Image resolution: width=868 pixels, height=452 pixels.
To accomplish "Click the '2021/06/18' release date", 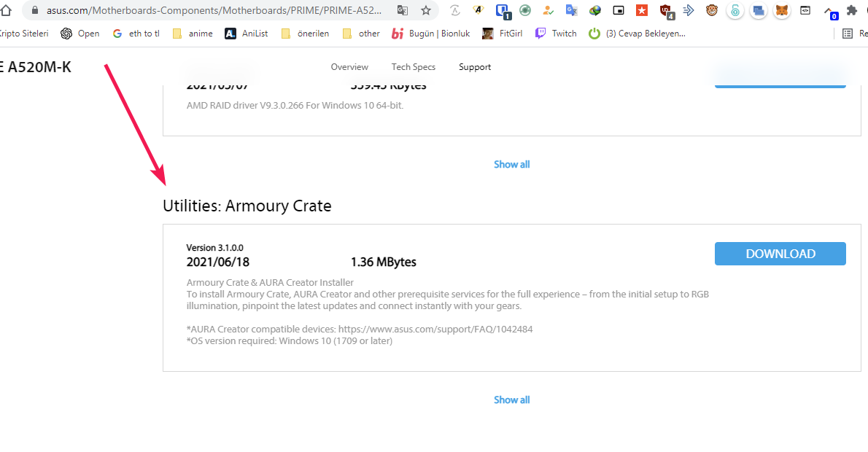I will (218, 262).
